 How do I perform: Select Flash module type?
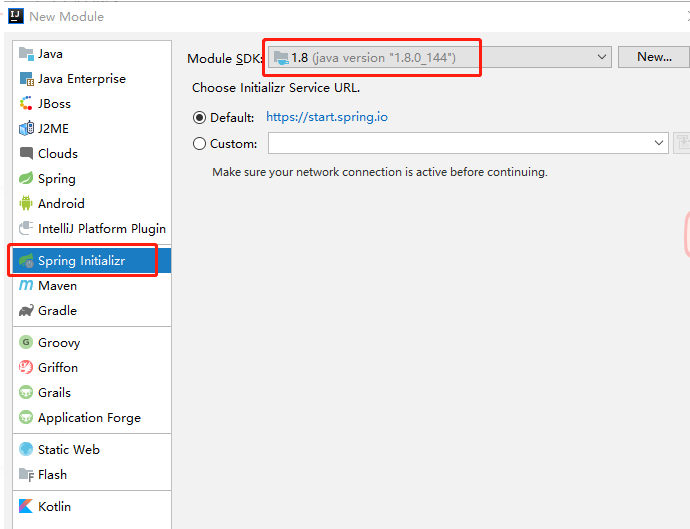click(x=92, y=474)
